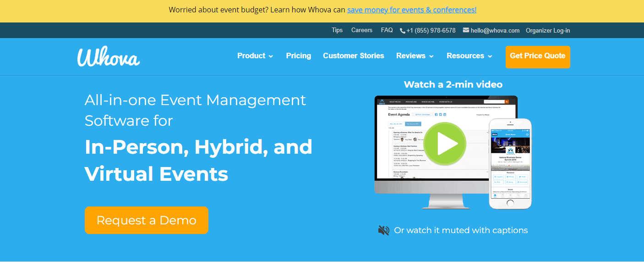Click the envelope icon beside hello@whova.com
Screen dimensions: 644x262
[466, 30]
